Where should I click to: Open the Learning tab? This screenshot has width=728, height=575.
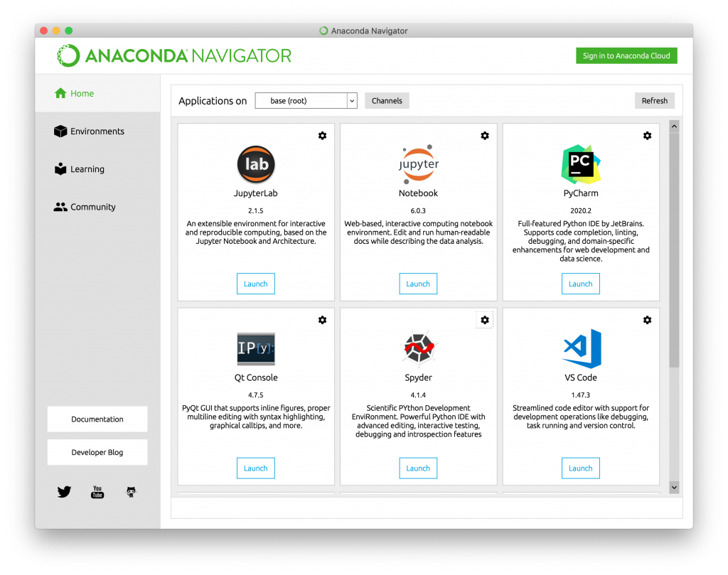(97, 169)
